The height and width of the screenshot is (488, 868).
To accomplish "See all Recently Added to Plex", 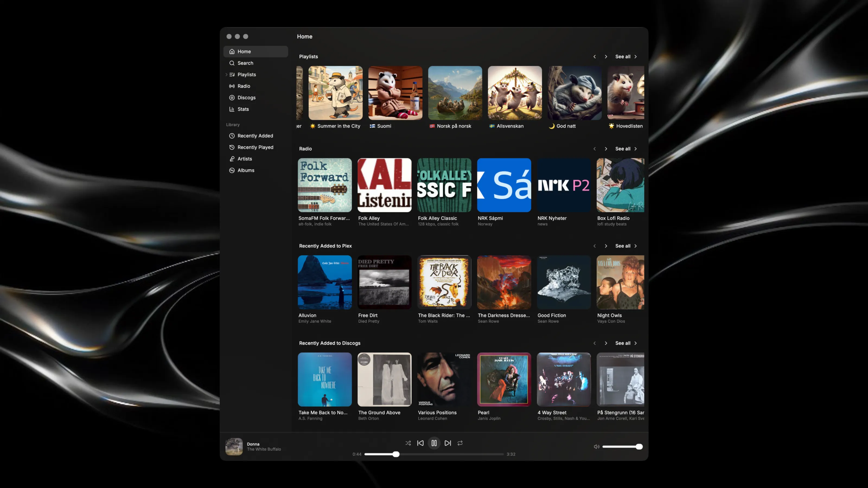I will (626, 246).
